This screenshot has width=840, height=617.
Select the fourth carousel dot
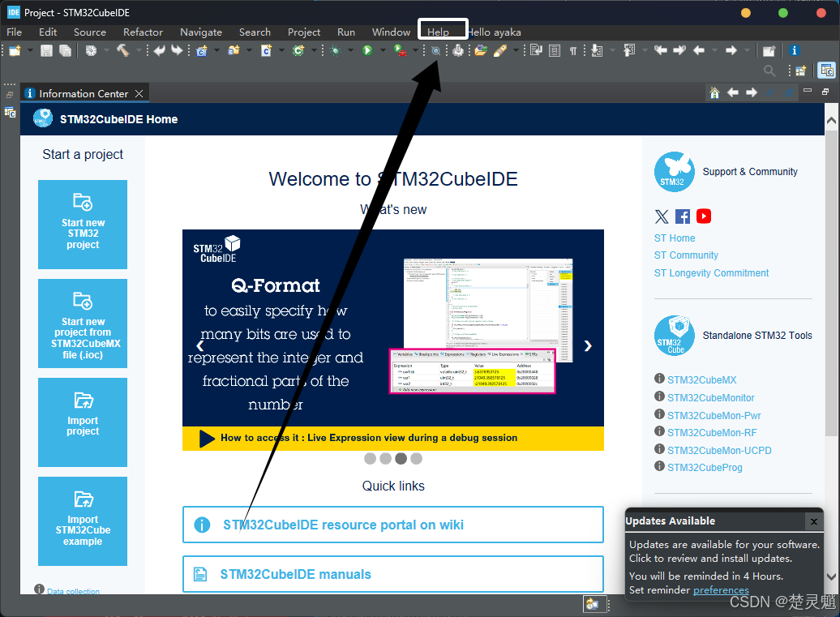coord(416,458)
